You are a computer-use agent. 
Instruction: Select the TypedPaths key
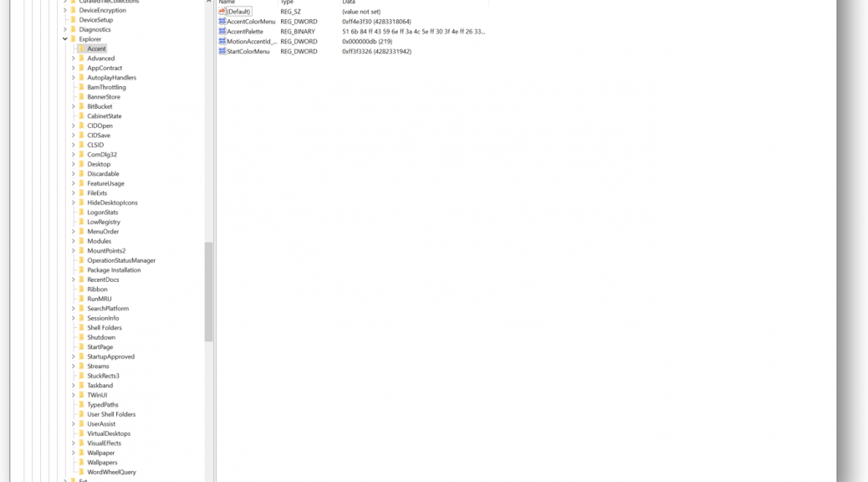click(x=103, y=405)
